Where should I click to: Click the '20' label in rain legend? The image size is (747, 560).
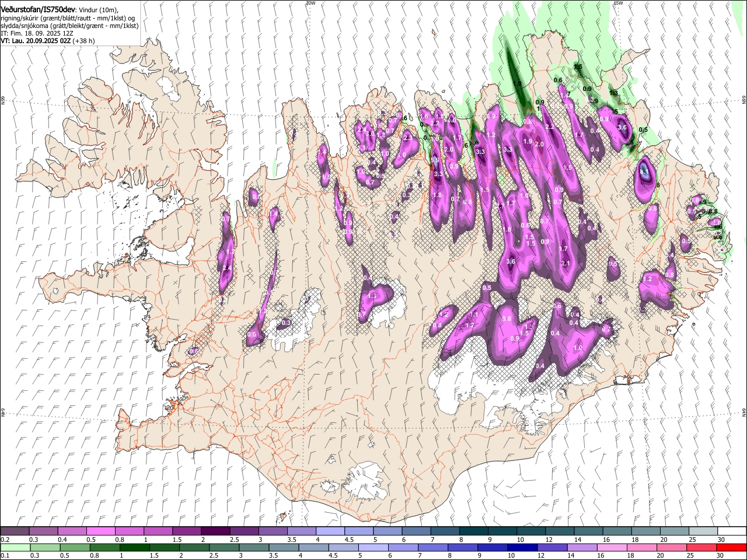(x=661, y=556)
